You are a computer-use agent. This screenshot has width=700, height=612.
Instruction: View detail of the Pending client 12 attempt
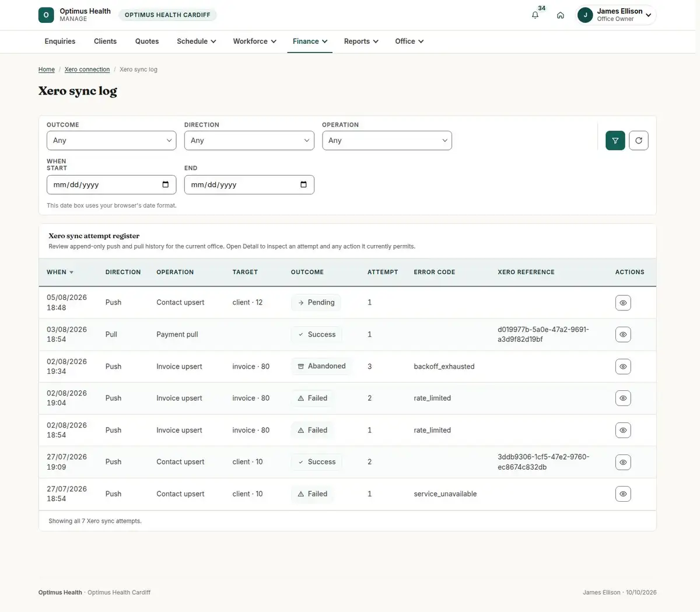click(x=623, y=303)
